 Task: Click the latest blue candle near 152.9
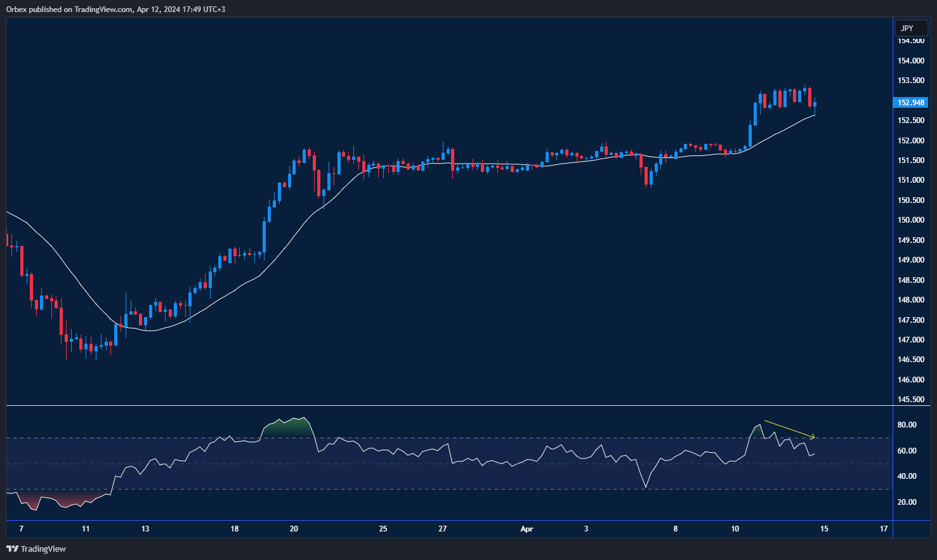click(x=815, y=105)
